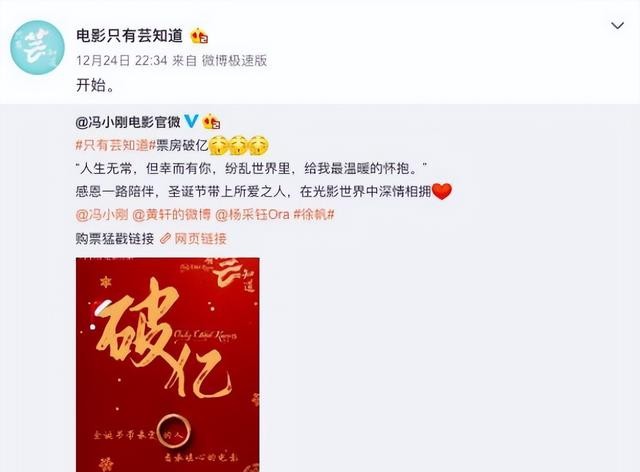Click the post text 开始。

95,85
